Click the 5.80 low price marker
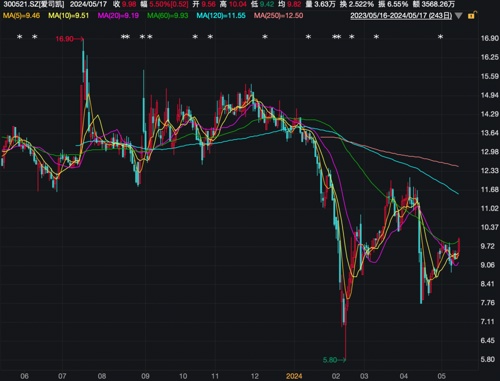Screen dimensions: 500x381 point(334,360)
